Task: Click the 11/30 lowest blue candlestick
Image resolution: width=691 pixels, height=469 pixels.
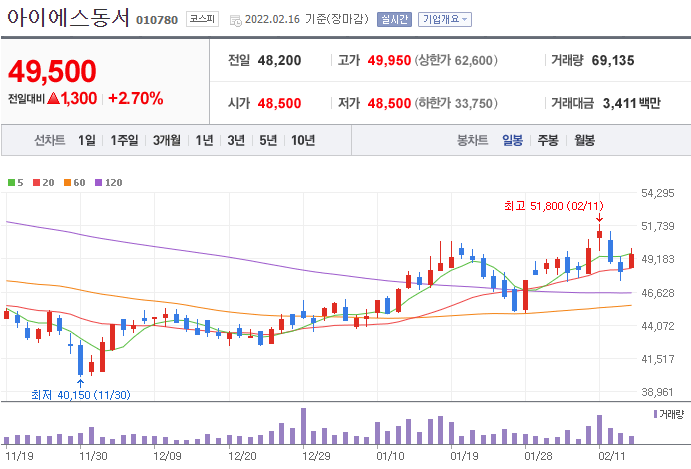Action: click(80, 359)
